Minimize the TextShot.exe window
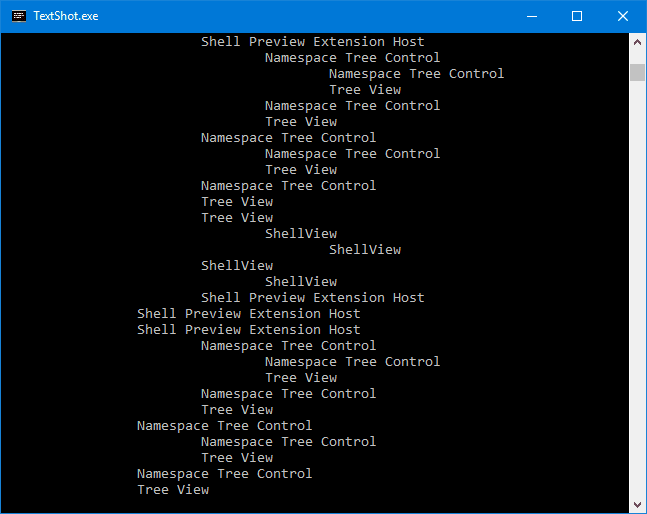Image resolution: width=647 pixels, height=514 pixels. pyautogui.click(x=531, y=16)
